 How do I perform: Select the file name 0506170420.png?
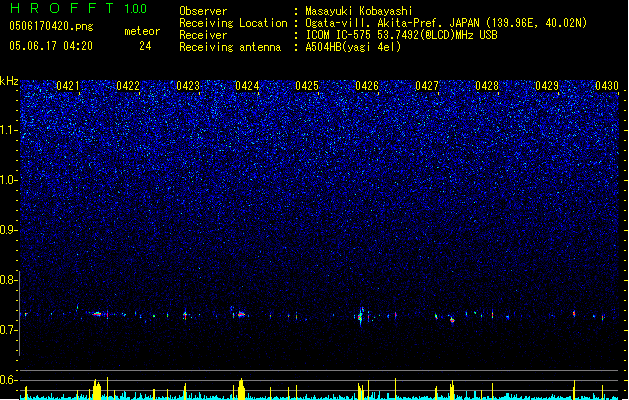(51, 26)
